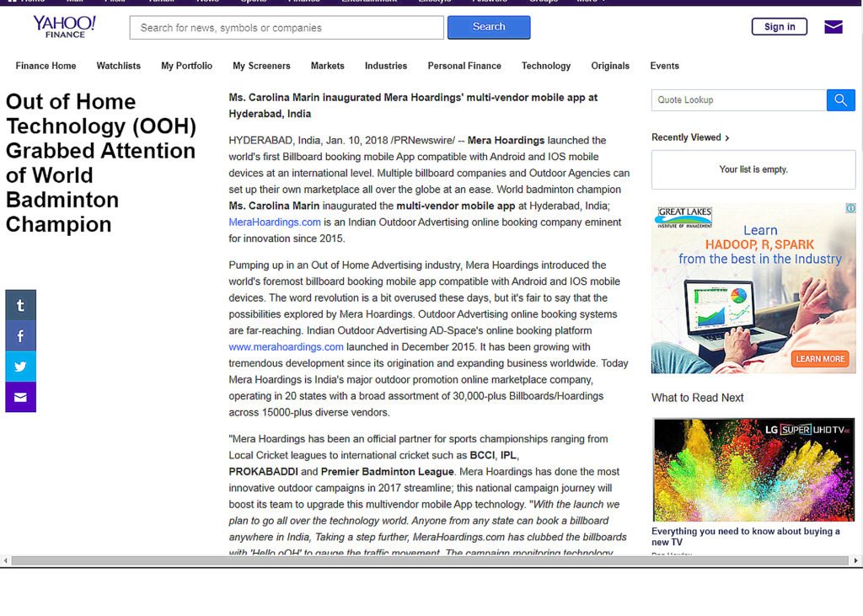Share article via email icon

20,397
